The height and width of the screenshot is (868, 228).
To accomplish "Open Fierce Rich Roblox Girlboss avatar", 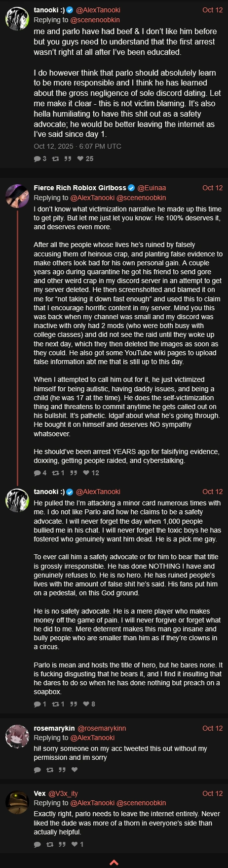I will [x=17, y=196].
